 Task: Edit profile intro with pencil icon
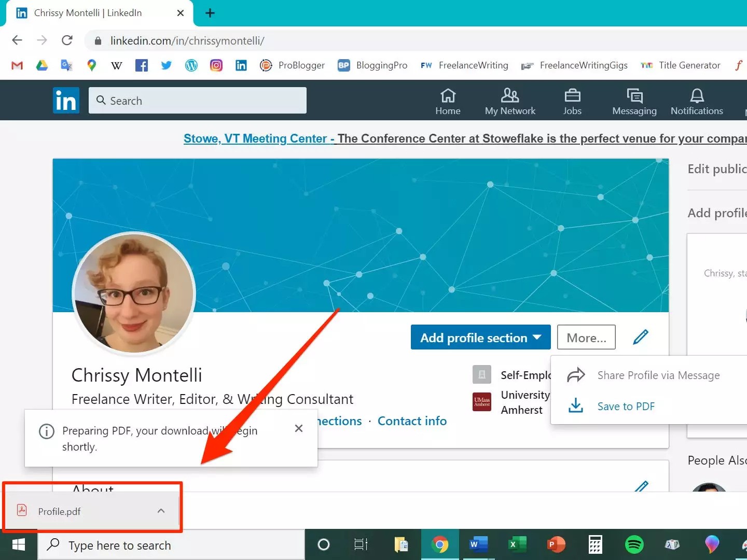point(641,337)
